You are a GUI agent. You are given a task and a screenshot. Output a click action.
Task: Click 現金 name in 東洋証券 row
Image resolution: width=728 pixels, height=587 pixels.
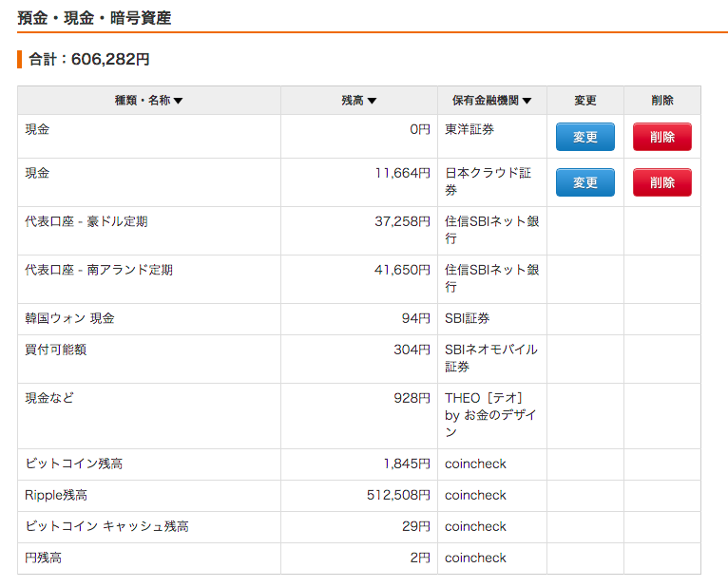pos(37,129)
